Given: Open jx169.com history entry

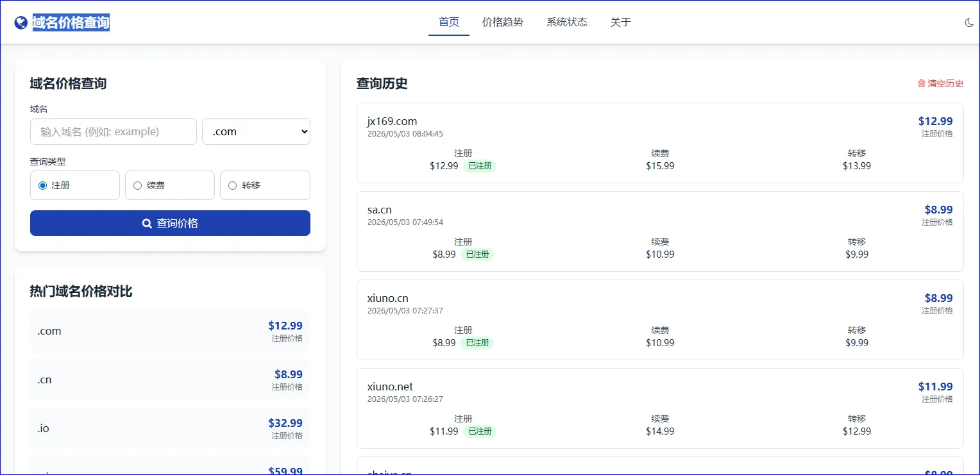Looking at the screenshot, I should [660, 143].
